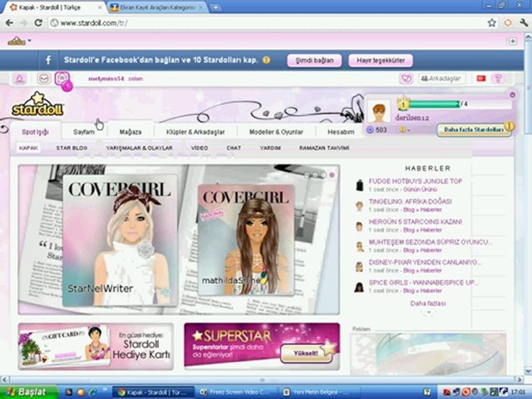
Task: Open the Sayfam tab
Action: tap(84, 132)
